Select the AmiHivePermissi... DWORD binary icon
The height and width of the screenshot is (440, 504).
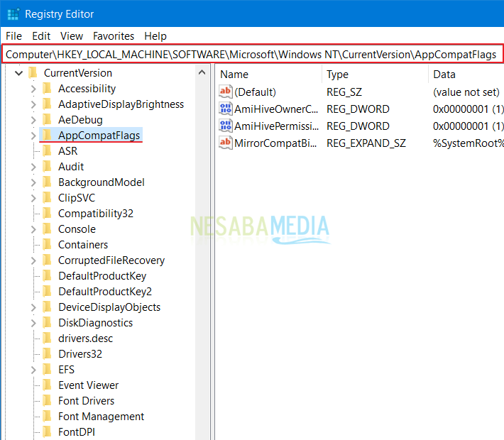(x=226, y=126)
